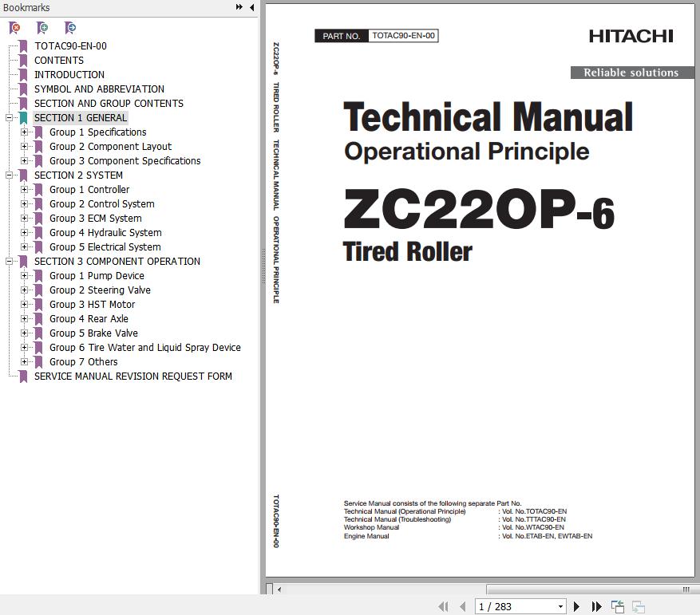This screenshot has width=700, height=615.
Task: Click the bookmark icon beside CONTENTS
Action: pos(23,61)
